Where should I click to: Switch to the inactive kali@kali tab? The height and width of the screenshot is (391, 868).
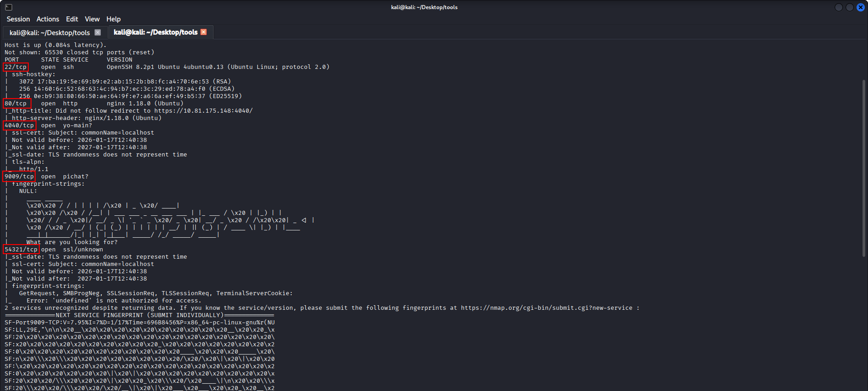[x=50, y=32]
